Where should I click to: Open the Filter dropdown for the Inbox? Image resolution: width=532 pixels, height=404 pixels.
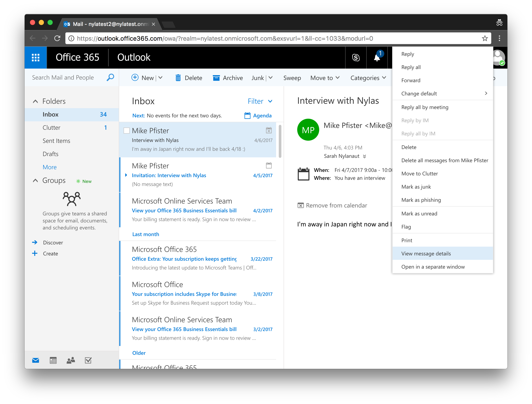coord(260,101)
